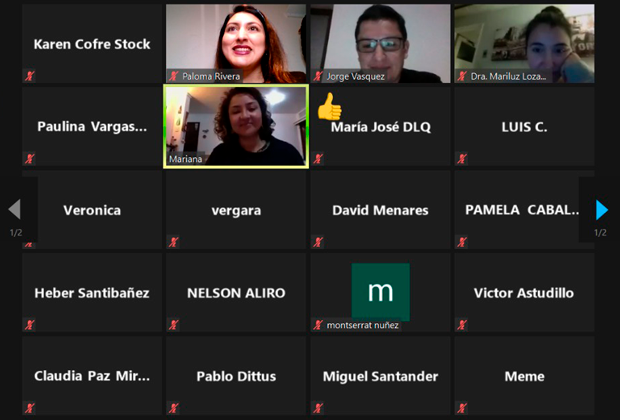Select the NELSON ALIRO participant tile
This screenshot has width=620, height=420.
coord(236,293)
